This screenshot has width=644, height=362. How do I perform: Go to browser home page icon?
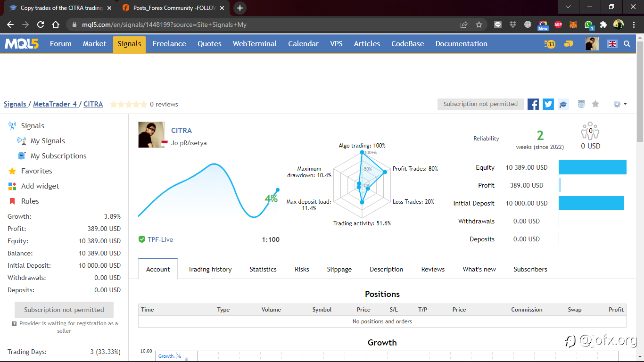click(56, 25)
